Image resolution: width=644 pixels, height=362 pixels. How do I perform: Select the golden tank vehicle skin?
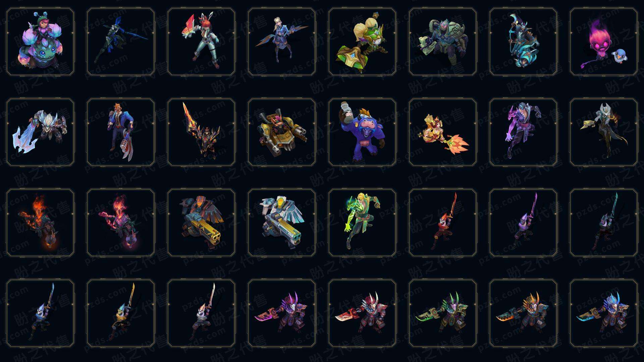pyautogui.click(x=282, y=132)
